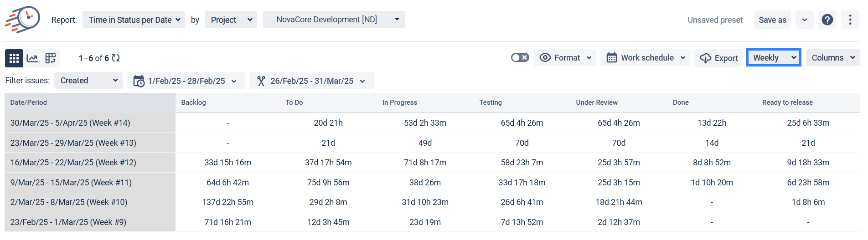This screenshot has width=868, height=240.
Task: Click Ready to release value 6d 23h 58m
Action: click(808, 183)
